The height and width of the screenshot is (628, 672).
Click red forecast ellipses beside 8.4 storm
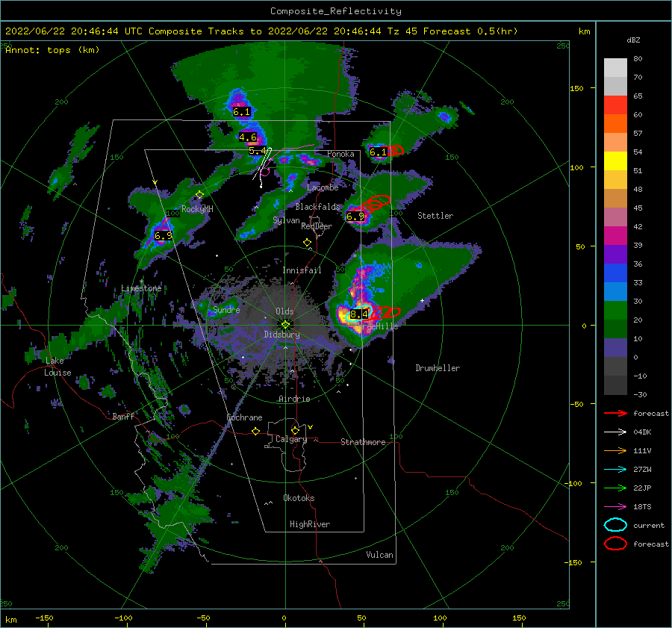385,312
